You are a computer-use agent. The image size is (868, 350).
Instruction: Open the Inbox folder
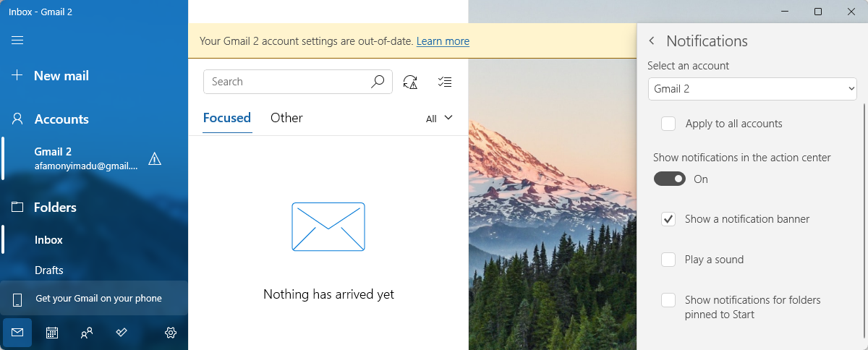click(x=94, y=240)
